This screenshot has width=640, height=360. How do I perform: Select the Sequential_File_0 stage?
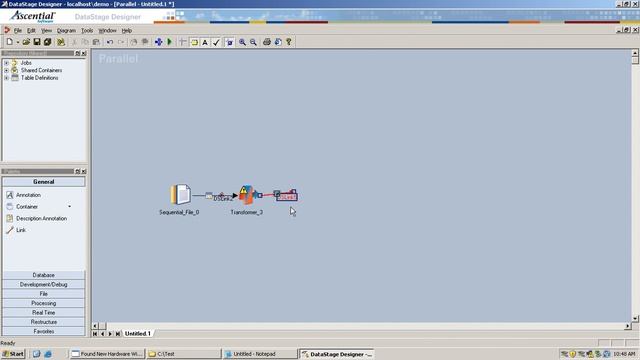180,195
